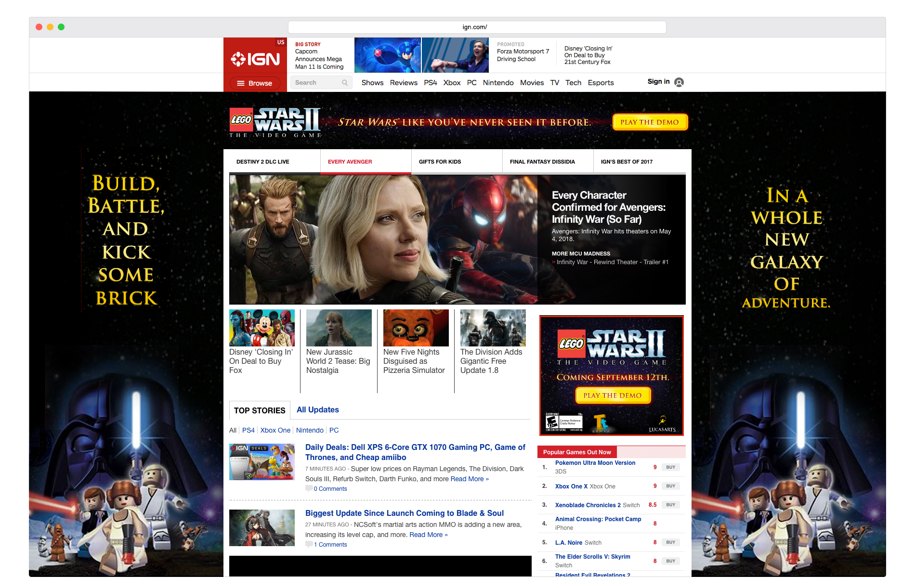The width and height of the screenshot is (915, 588).
Task: Click BUY for Xenoblade Chronicles 2
Action: pyautogui.click(x=671, y=505)
